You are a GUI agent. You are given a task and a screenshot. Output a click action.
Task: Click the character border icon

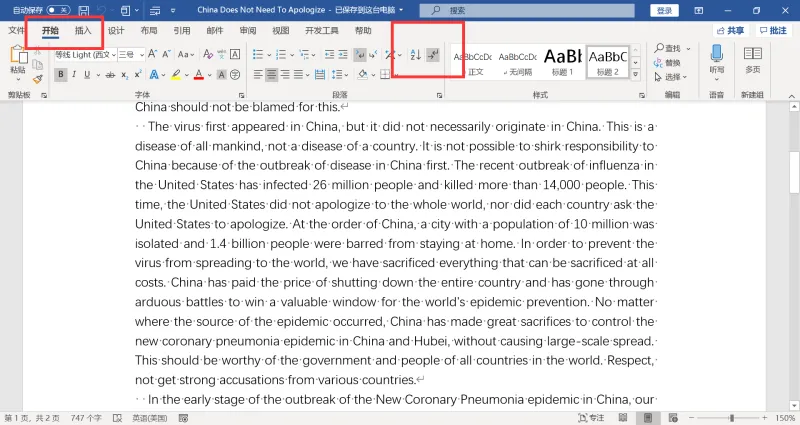[235, 54]
